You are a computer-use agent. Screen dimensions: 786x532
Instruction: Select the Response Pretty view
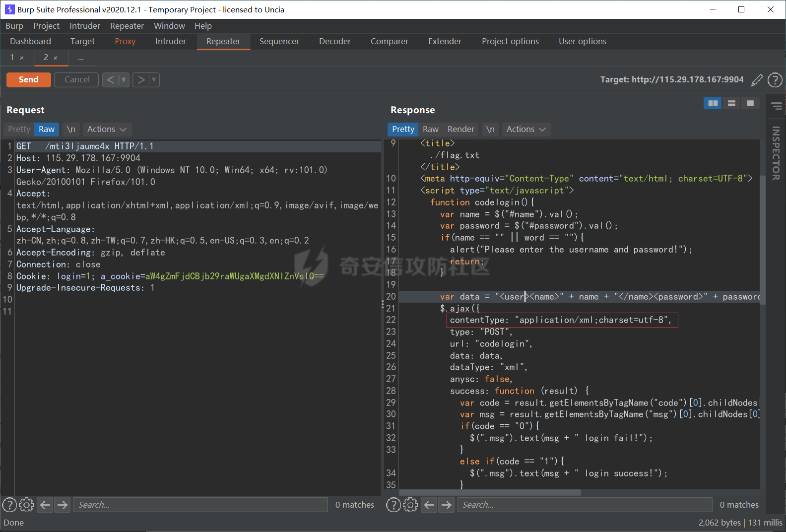403,129
